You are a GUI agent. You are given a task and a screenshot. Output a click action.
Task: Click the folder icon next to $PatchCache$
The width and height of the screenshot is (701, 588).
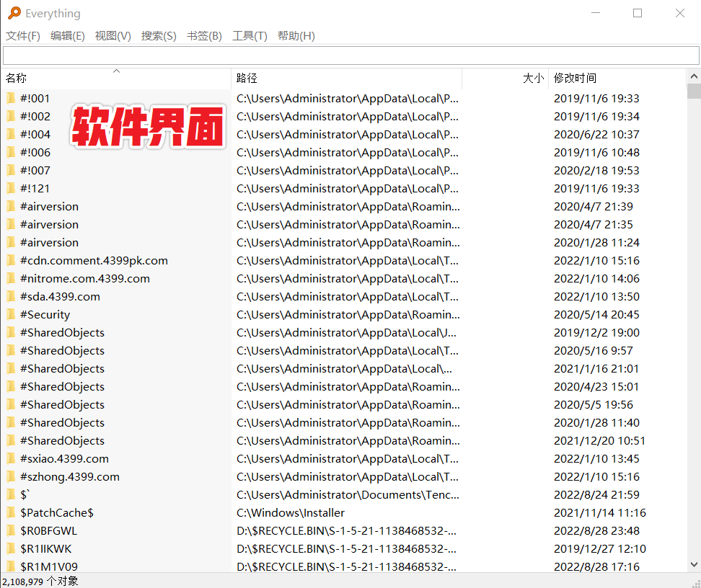pyautogui.click(x=12, y=512)
